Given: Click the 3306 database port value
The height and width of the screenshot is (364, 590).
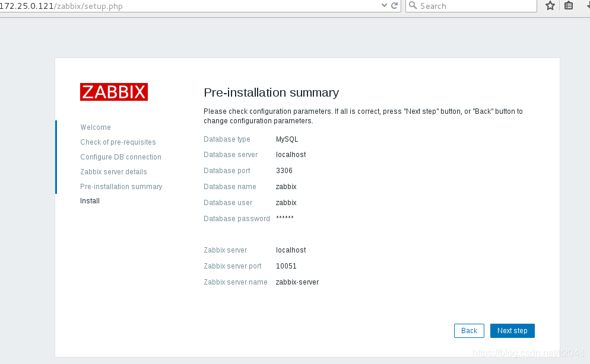Looking at the screenshot, I should click(x=284, y=171).
